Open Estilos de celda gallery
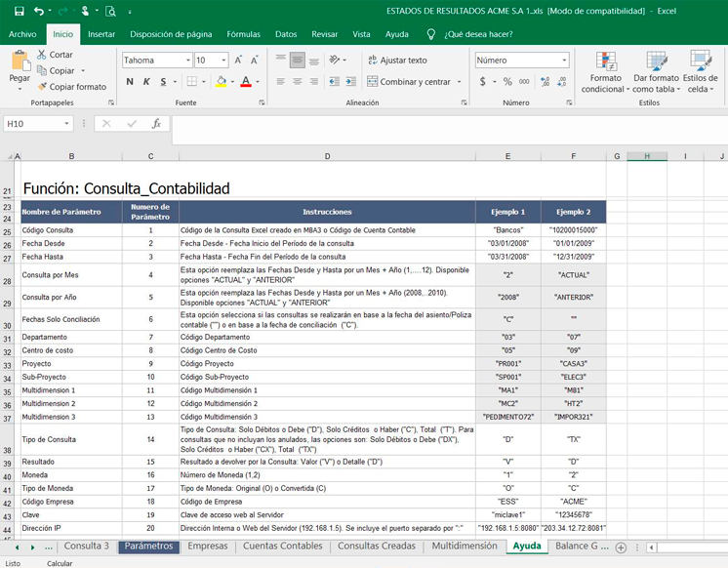Viewport: 728px width, 568px height. click(700, 72)
